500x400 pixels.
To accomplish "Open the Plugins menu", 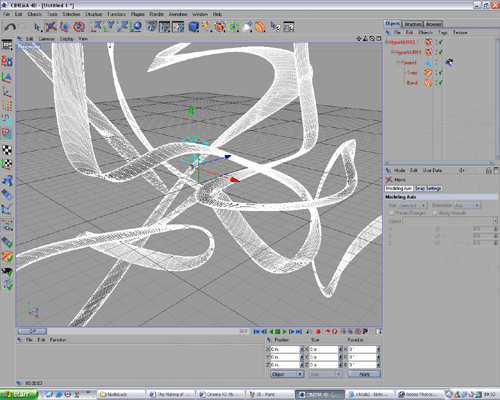I will tap(138, 14).
